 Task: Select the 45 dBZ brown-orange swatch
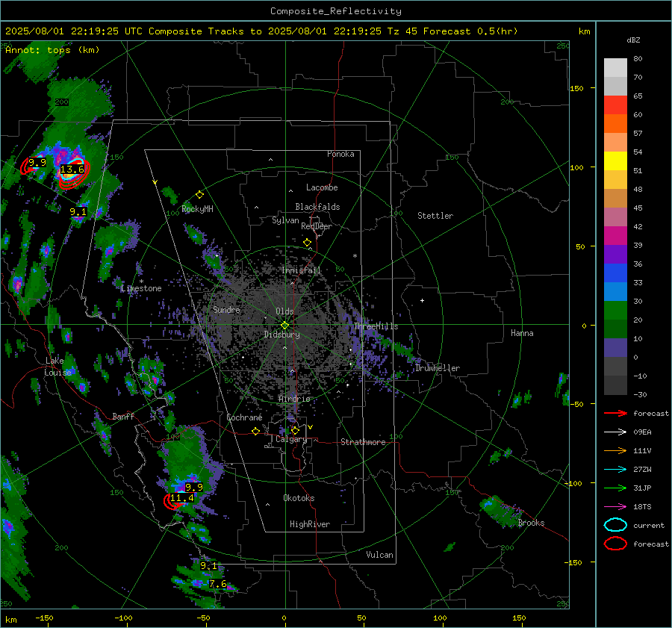(615, 199)
